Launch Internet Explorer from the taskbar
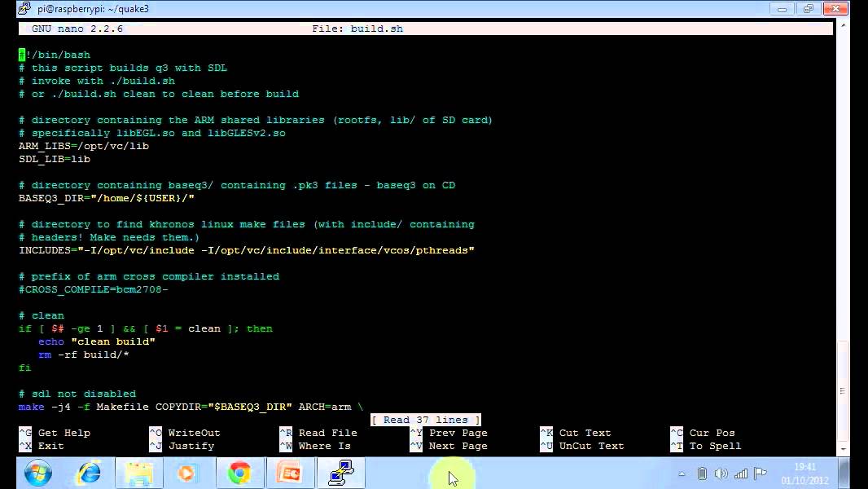This screenshot has height=489, width=868. [89, 473]
